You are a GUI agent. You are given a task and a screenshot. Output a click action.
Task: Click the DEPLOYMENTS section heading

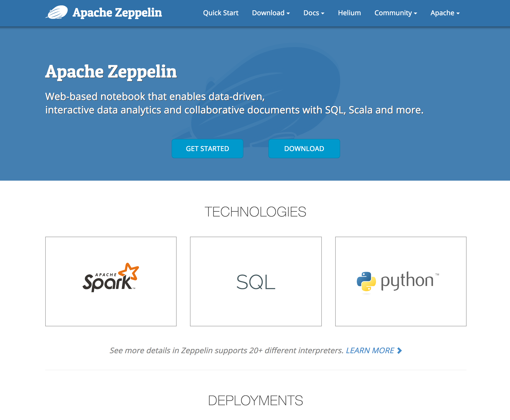tap(255, 401)
